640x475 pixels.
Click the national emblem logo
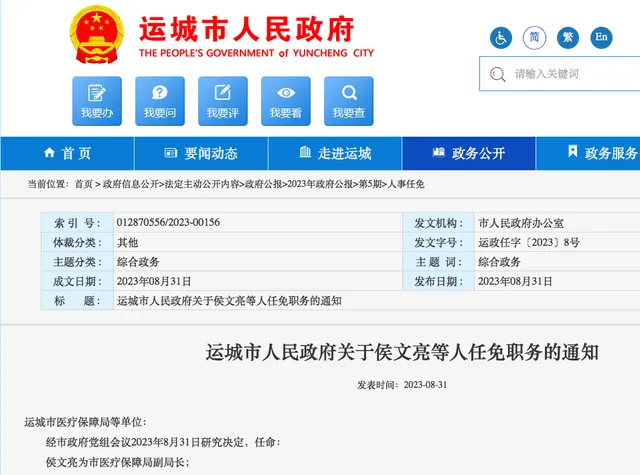[x=97, y=35]
